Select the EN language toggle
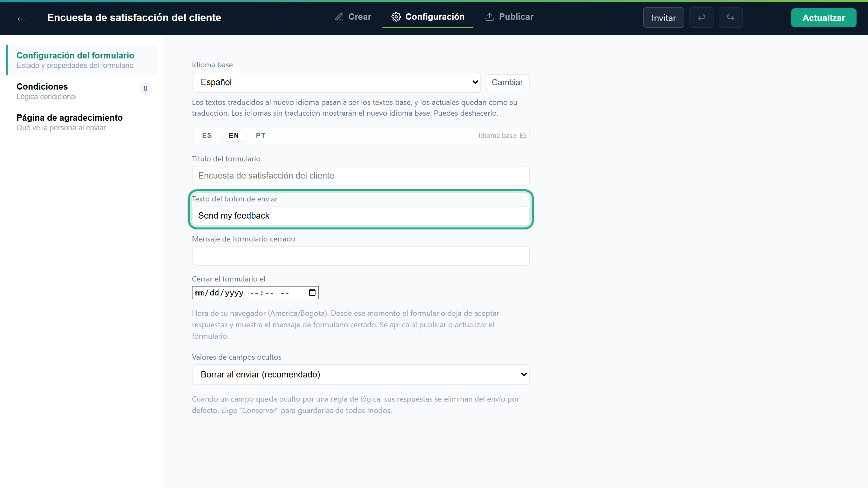The height and width of the screenshot is (488, 868). point(234,135)
